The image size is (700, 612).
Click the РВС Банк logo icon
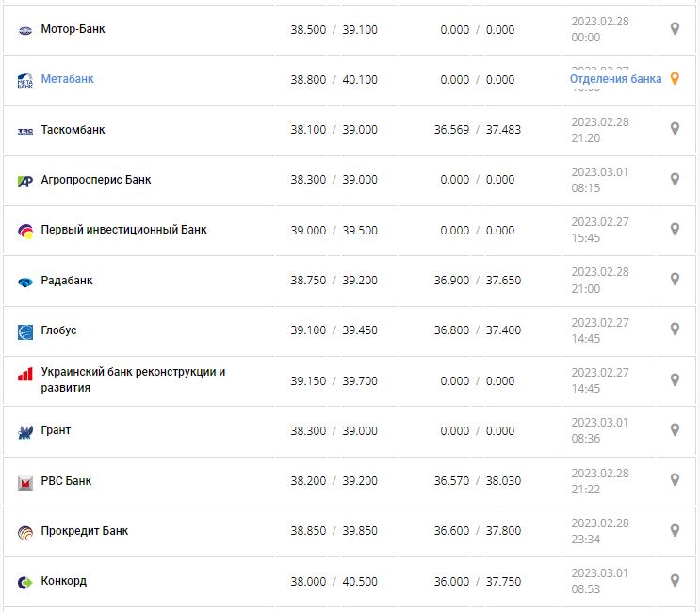tap(25, 482)
